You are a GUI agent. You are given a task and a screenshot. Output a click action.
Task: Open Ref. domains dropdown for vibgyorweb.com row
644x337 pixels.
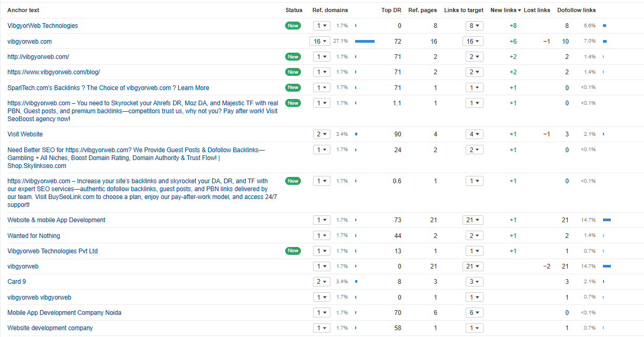[x=320, y=41]
